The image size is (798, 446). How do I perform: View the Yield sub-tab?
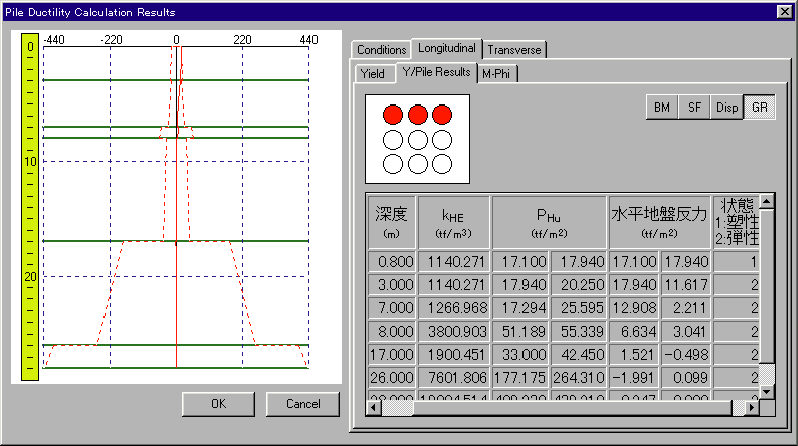[x=372, y=74]
